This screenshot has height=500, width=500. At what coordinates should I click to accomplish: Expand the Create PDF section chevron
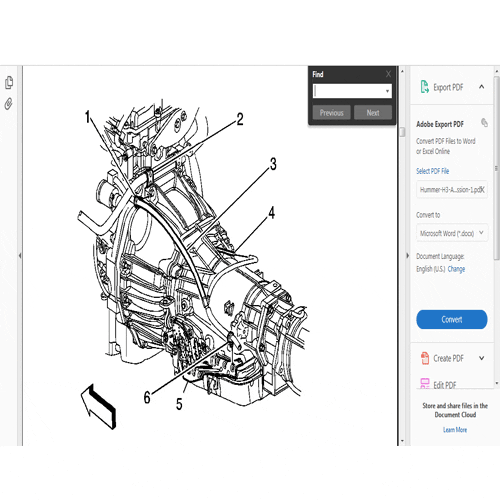point(482,358)
